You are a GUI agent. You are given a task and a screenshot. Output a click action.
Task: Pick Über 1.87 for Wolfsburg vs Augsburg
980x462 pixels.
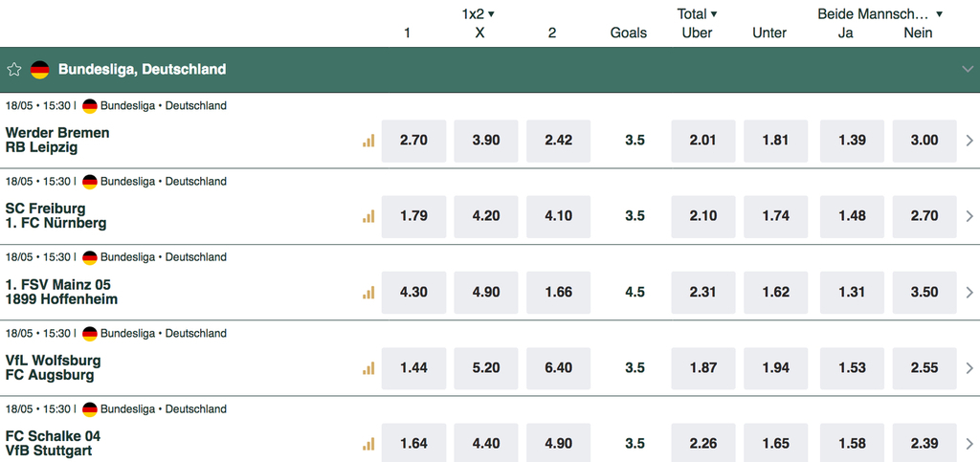point(703,368)
